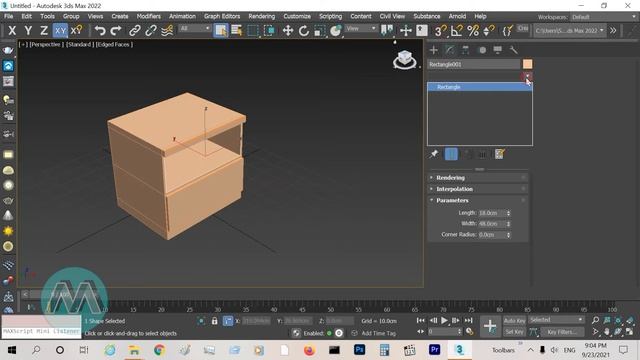Screen dimensions: 640x360
Task: Open Configure Modifier Sets button
Action: 500,154
